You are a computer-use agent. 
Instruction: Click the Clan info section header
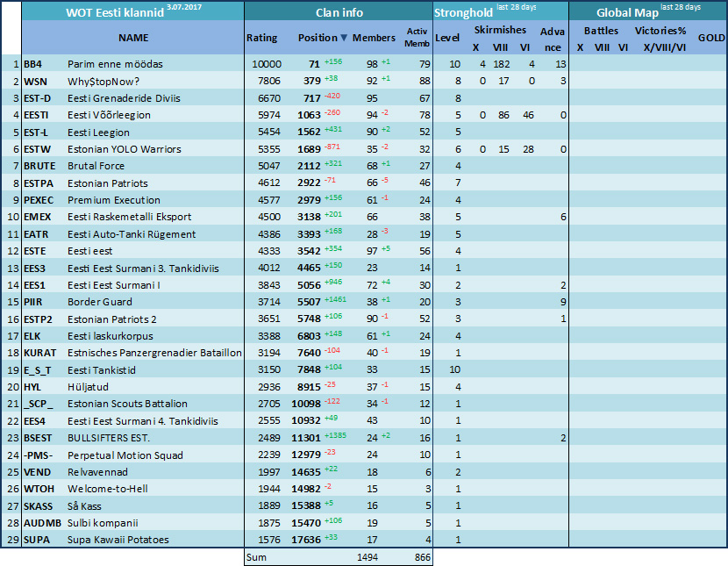[339, 12]
